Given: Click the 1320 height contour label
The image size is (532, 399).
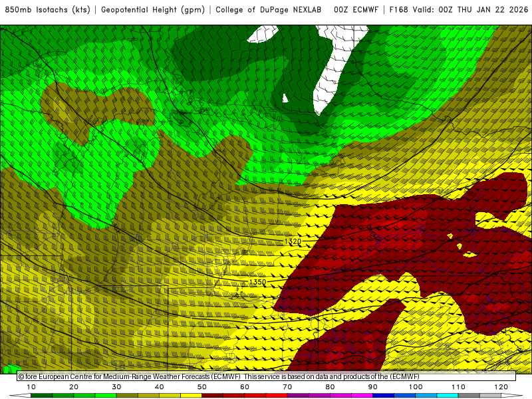Looking at the screenshot, I should point(293,241).
